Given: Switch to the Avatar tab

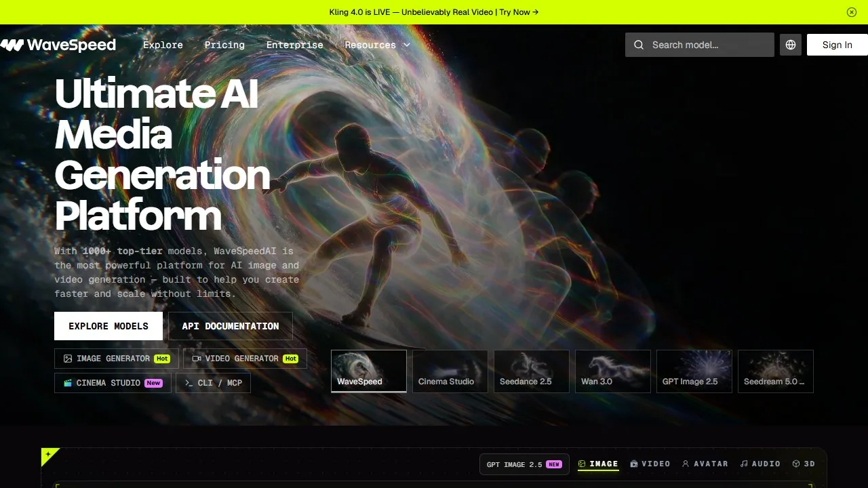Looking at the screenshot, I should click(705, 464).
